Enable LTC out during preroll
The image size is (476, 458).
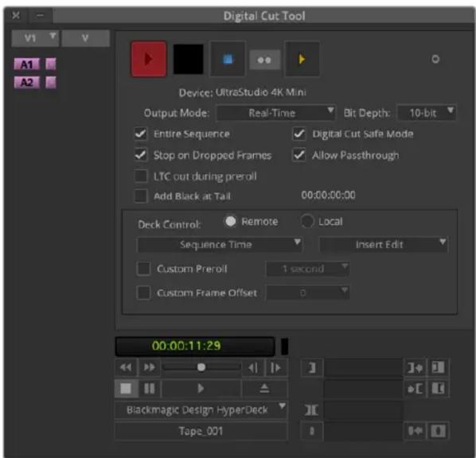point(141,176)
